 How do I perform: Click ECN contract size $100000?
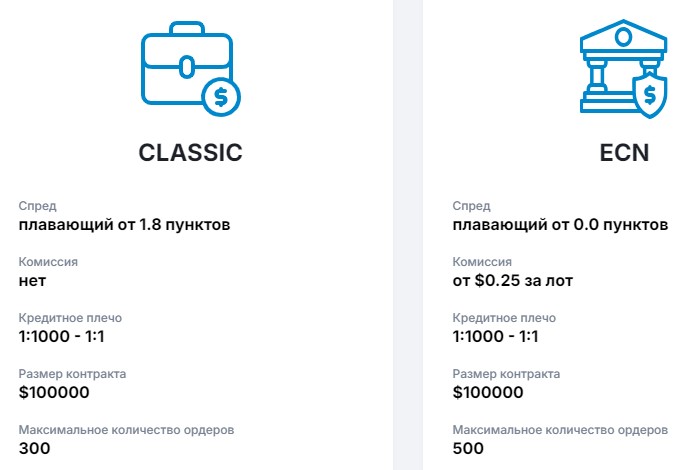coord(495,393)
